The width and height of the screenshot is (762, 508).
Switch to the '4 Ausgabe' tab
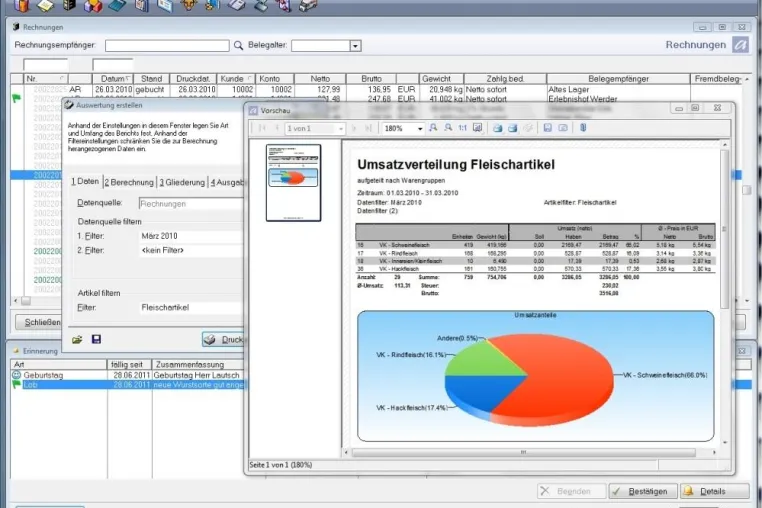(x=226, y=182)
